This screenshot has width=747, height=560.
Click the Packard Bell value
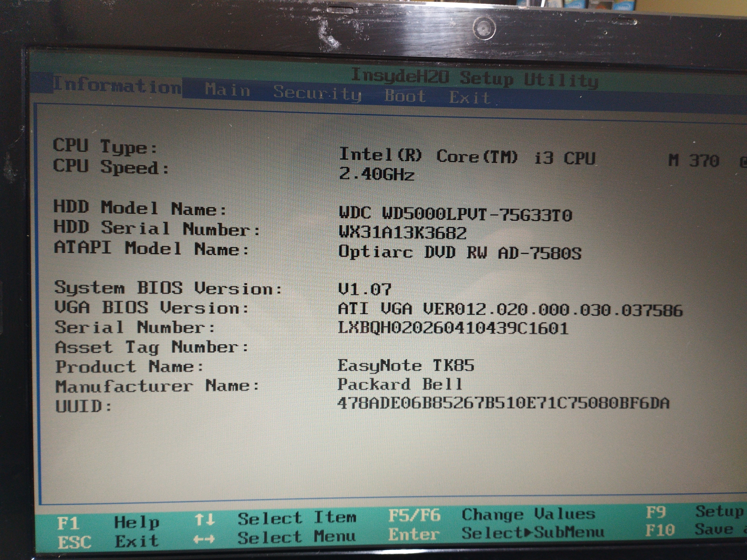[x=400, y=384]
